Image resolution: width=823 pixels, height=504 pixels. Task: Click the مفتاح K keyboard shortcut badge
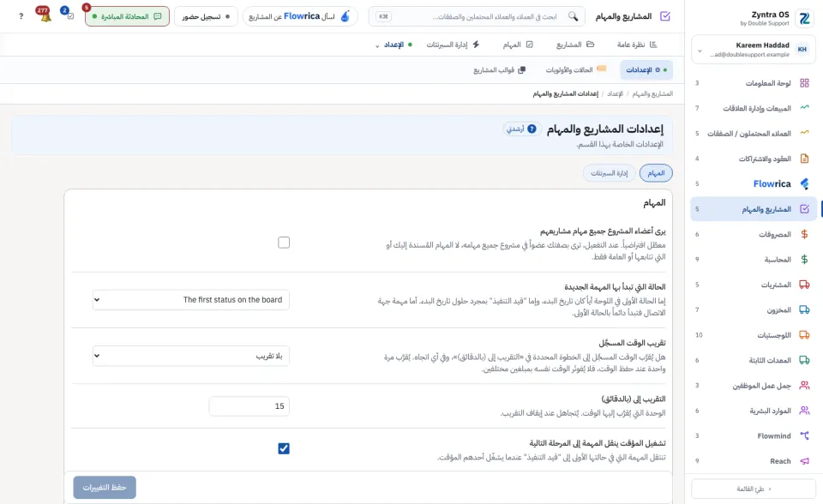point(384,16)
